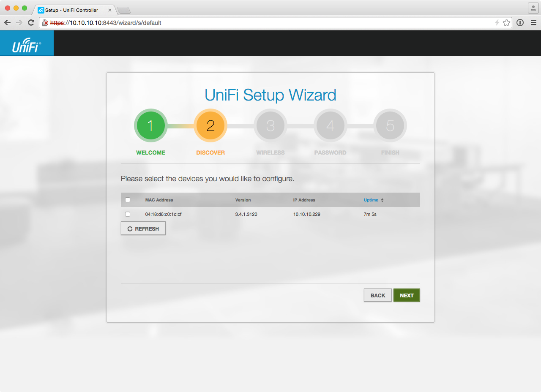Click the Setup - UniFi Controller tab
This screenshot has height=392, width=541.
pos(72,10)
